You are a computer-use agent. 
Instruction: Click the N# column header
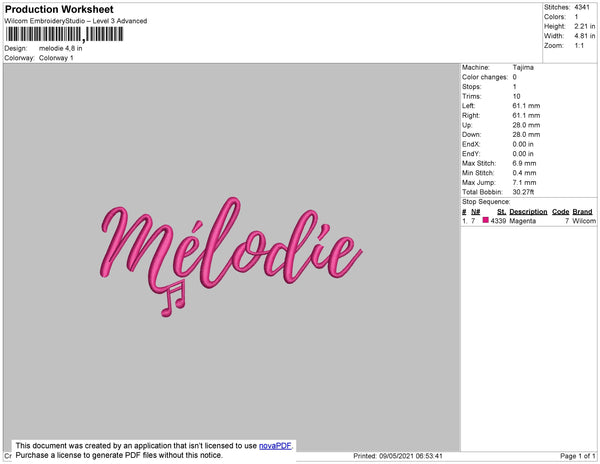point(476,212)
